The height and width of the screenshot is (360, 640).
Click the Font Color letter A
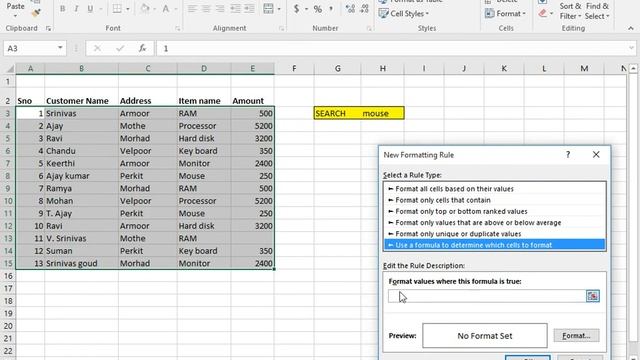point(166,9)
